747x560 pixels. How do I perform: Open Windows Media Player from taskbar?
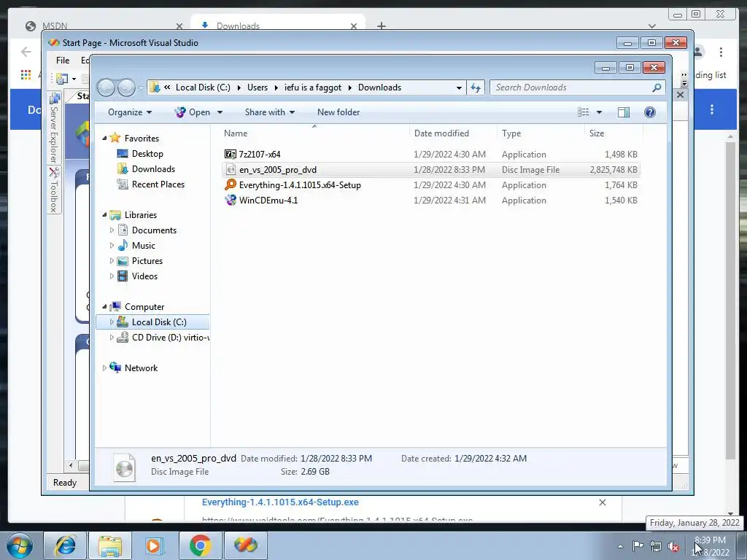pos(155,545)
